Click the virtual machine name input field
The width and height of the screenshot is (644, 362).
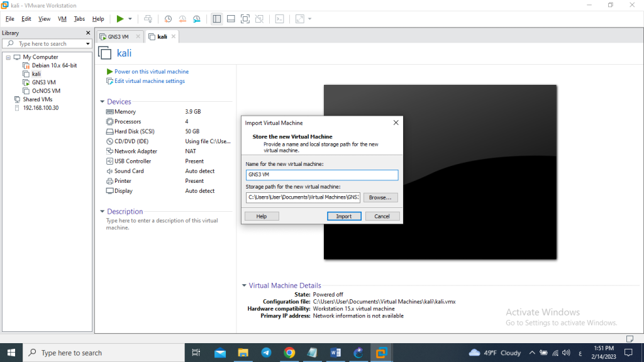pos(322,175)
